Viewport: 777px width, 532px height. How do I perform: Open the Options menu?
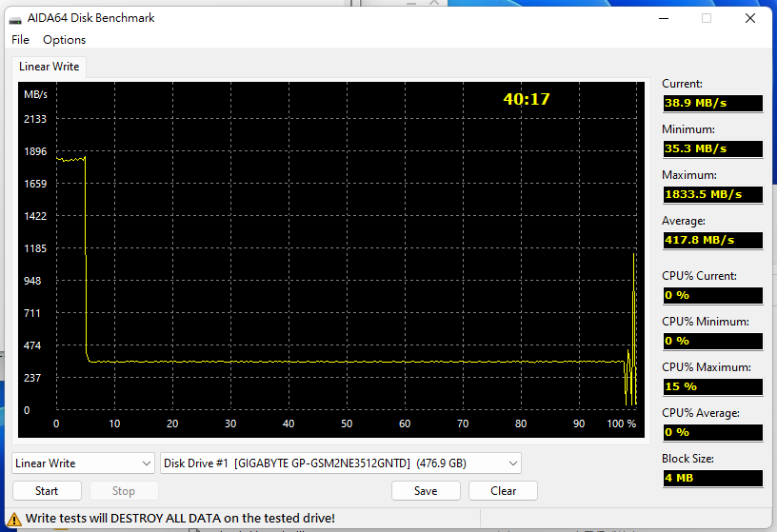click(64, 40)
